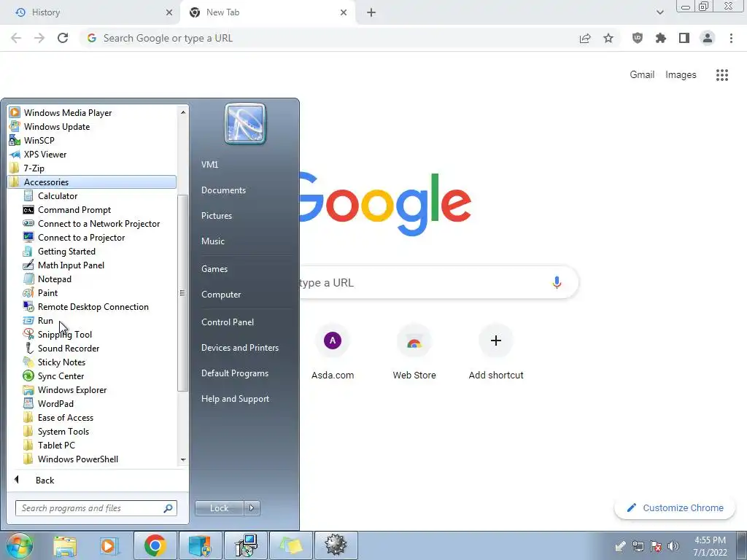Open Sound Recorder
The height and width of the screenshot is (560, 747).
tap(69, 348)
